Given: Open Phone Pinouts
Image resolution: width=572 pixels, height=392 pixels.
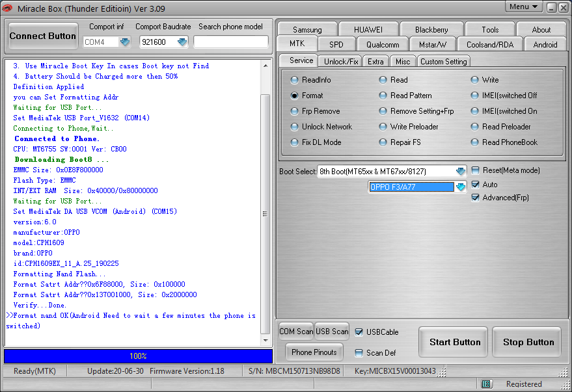Looking at the screenshot, I should pyautogui.click(x=314, y=352).
